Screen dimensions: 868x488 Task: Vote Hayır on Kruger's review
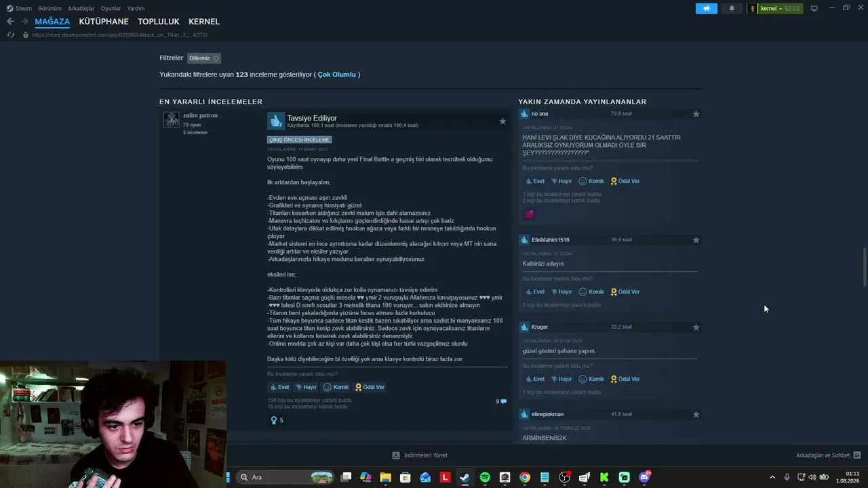(561, 380)
